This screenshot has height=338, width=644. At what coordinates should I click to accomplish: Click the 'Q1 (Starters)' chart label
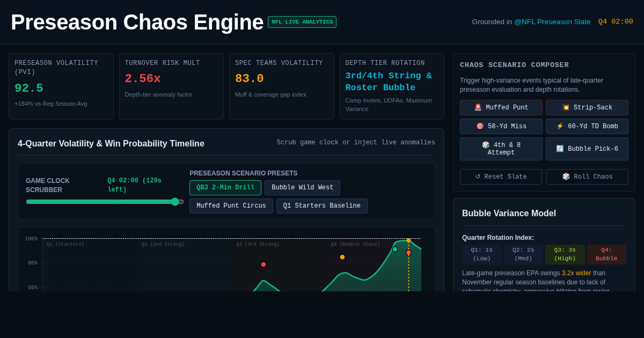[65, 245]
